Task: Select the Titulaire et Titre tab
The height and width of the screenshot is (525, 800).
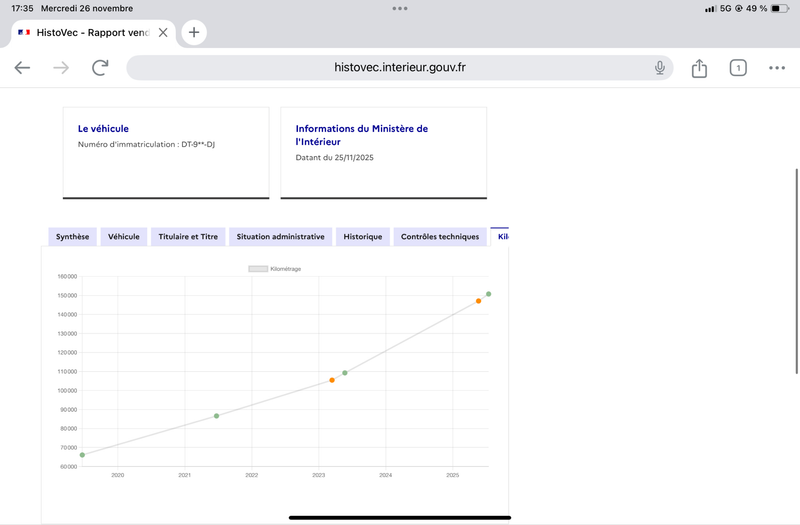Action: pyautogui.click(x=188, y=237)
